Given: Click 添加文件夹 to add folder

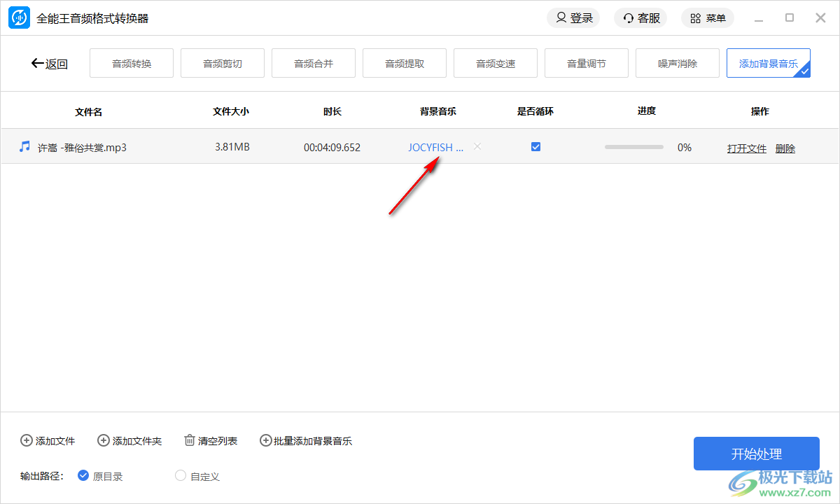Looking at the screenshot, I should 129,441.
